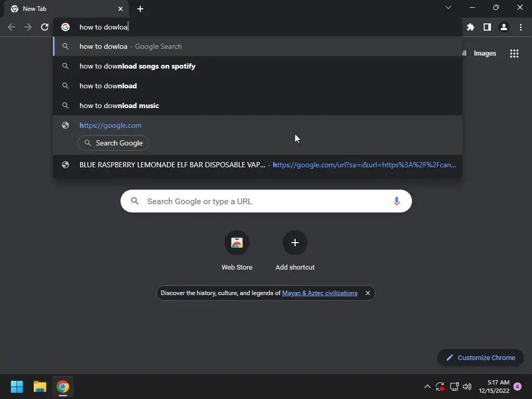Viewport: 532px width, 399px height.
Task: Open the volume speaker icon
Action: [x=467, y=387]
